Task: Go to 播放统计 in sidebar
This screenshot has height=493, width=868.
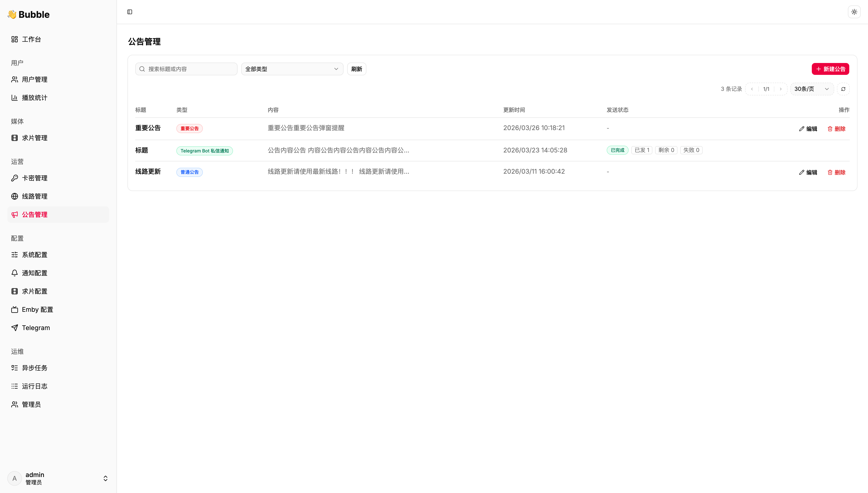Action: pos(34,98)
